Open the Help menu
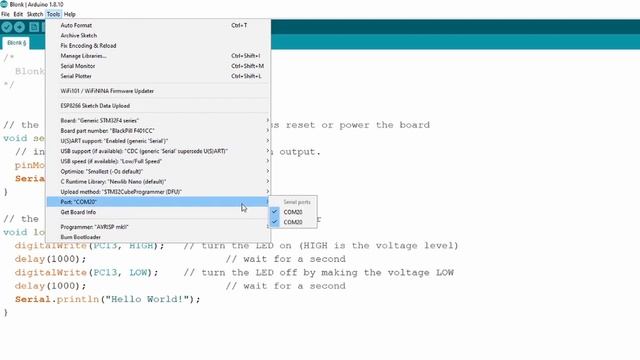The image size is (640, 360). (70, 14)
